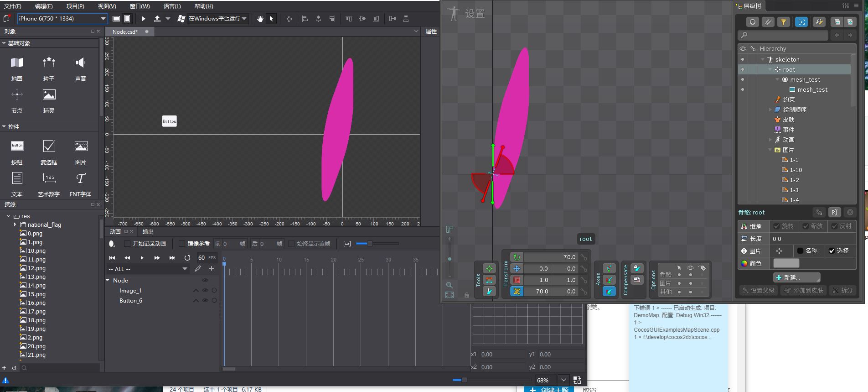Screen dimensions: 868x392
Task: Open the 文件(F) menu
Action: 12,6
